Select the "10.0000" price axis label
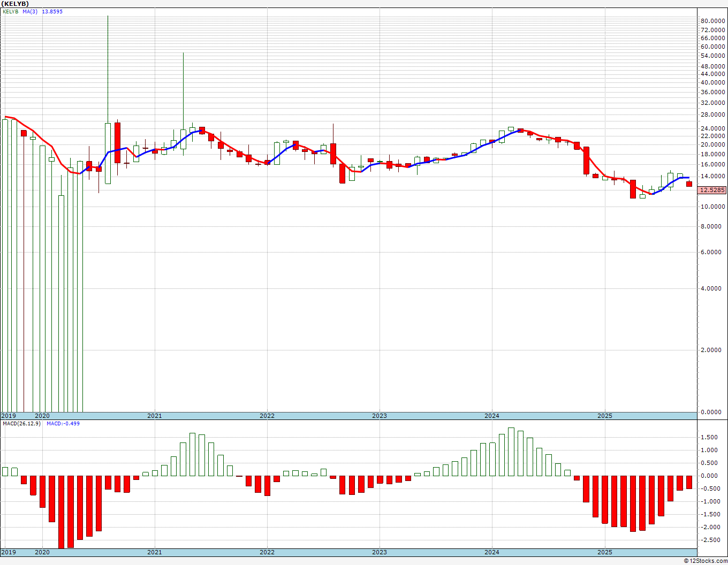This screenshot has width=728, height=565. [712, 207]
